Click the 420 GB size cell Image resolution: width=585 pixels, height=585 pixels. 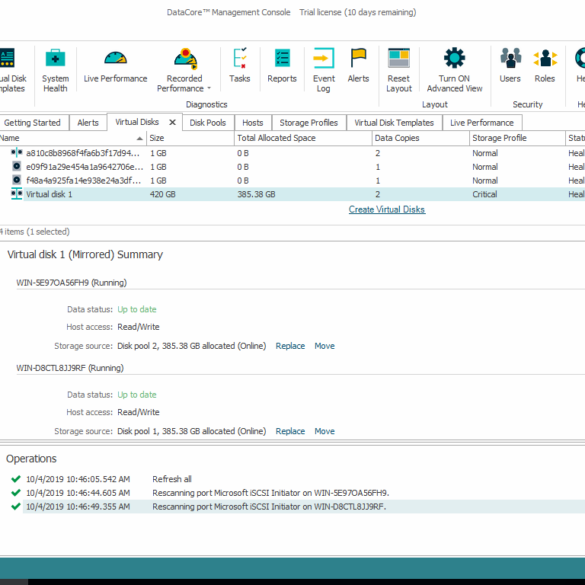pyautogui.click(x=163, y=194)
